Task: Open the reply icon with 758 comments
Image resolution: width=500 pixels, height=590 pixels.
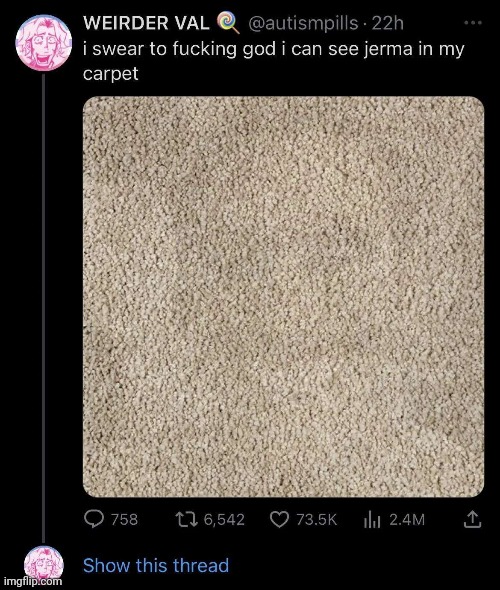Action: 93,519
